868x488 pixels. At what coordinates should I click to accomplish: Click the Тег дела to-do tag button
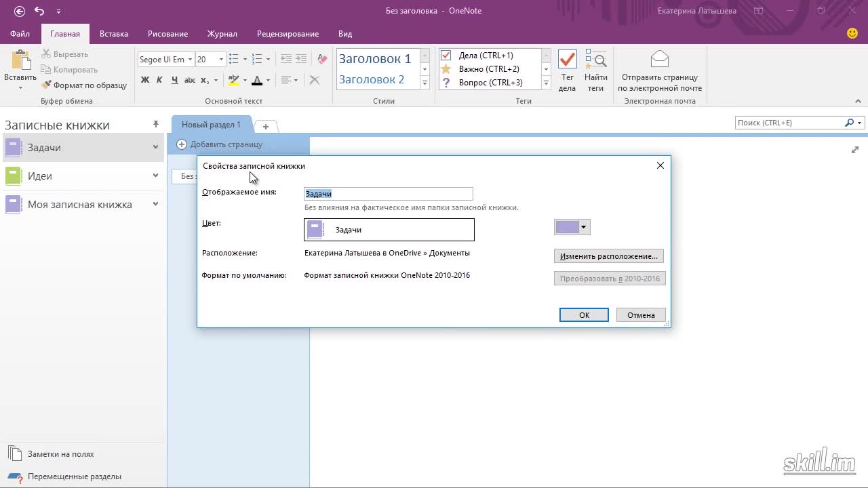pos(567,70)
